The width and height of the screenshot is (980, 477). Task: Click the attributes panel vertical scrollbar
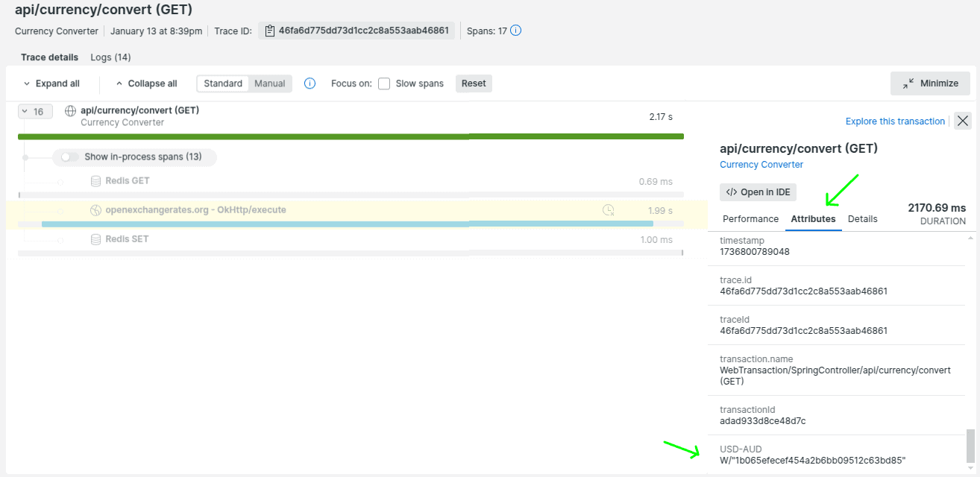pos(970,445)
